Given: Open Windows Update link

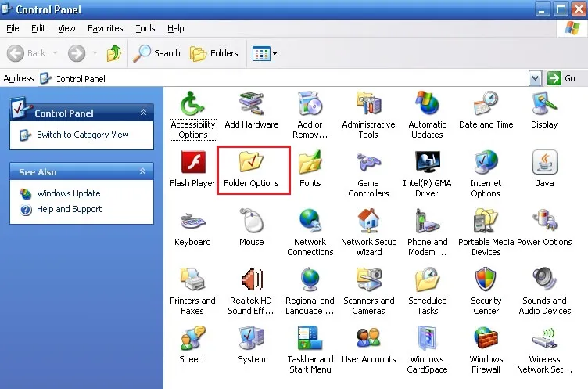Looking at the screenshot, I should [69, 193].
